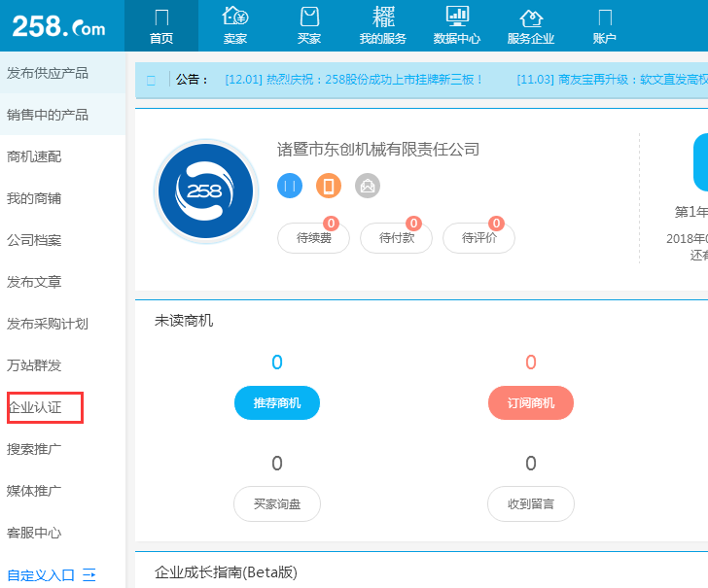Open the 卖家 seller tab
Image resolution: width=708 pixels, height=588 pixels.
coord(234,26)
